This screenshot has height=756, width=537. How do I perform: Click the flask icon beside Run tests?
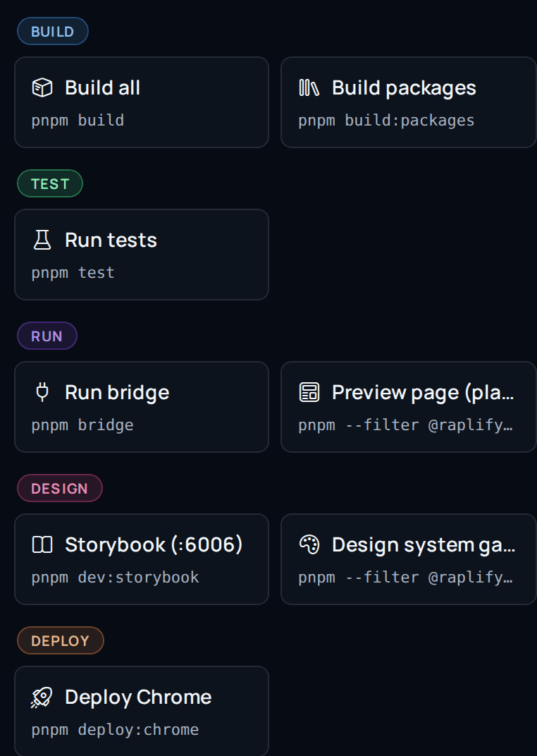coord(42,240)
